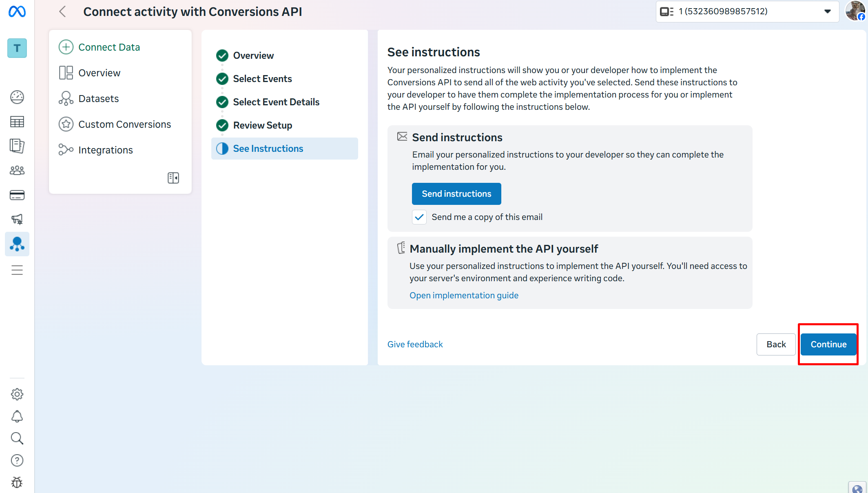Screen dimensions: 868x493
Task: Click the megaphone ads icon
Action: coord(17,219)
